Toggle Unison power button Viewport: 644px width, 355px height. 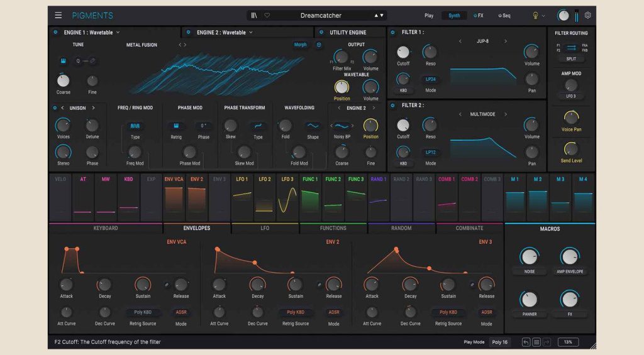tap(55, 108)
